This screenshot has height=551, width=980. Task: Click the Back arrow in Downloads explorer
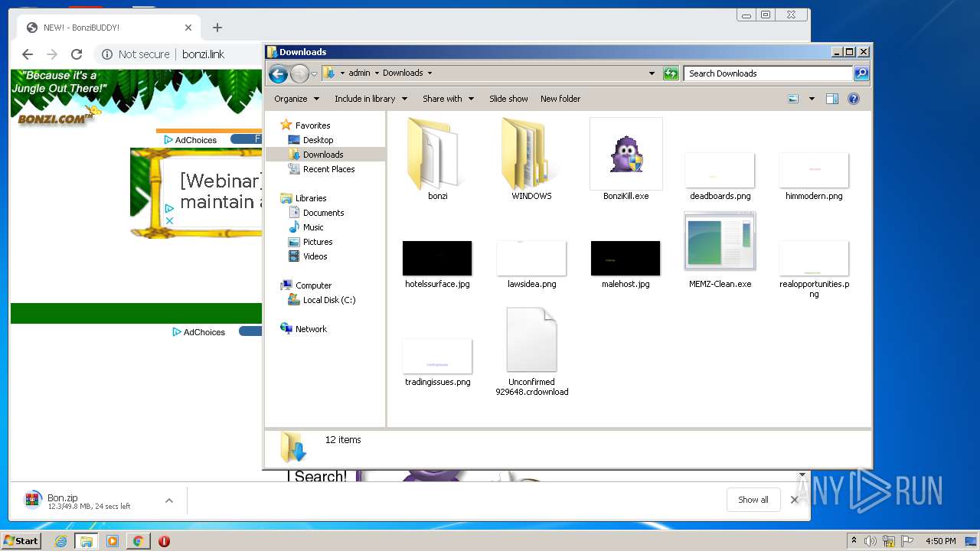click(278, 73)
